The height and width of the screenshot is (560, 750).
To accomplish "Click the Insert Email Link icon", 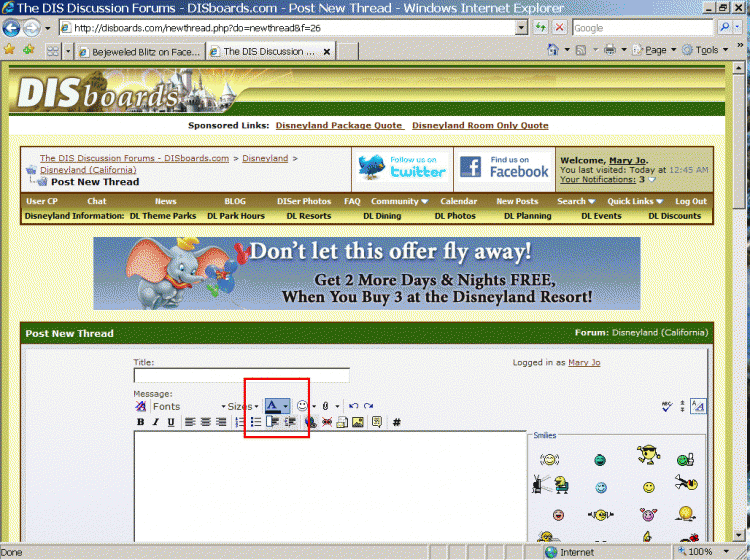I will tap(342, 422).
